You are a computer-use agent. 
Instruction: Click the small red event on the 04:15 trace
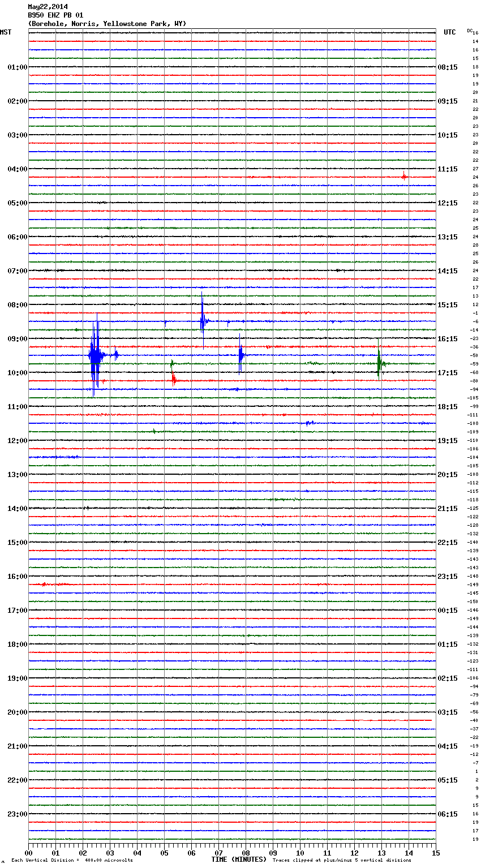[404, 177]
